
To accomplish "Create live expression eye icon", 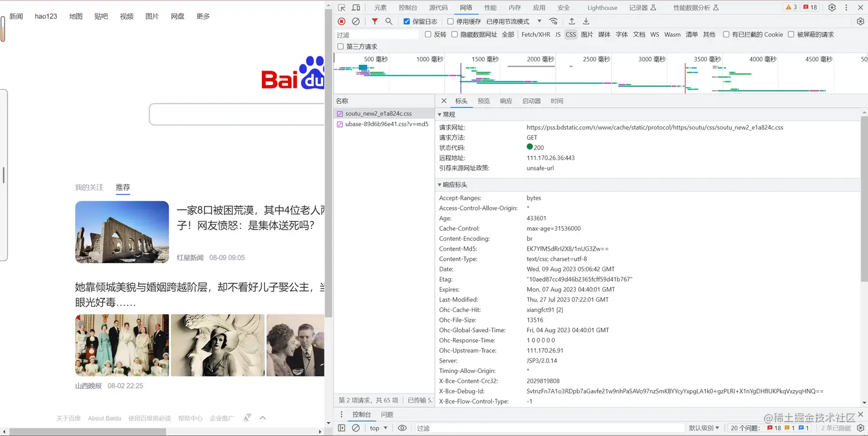I will pos(402,428).
